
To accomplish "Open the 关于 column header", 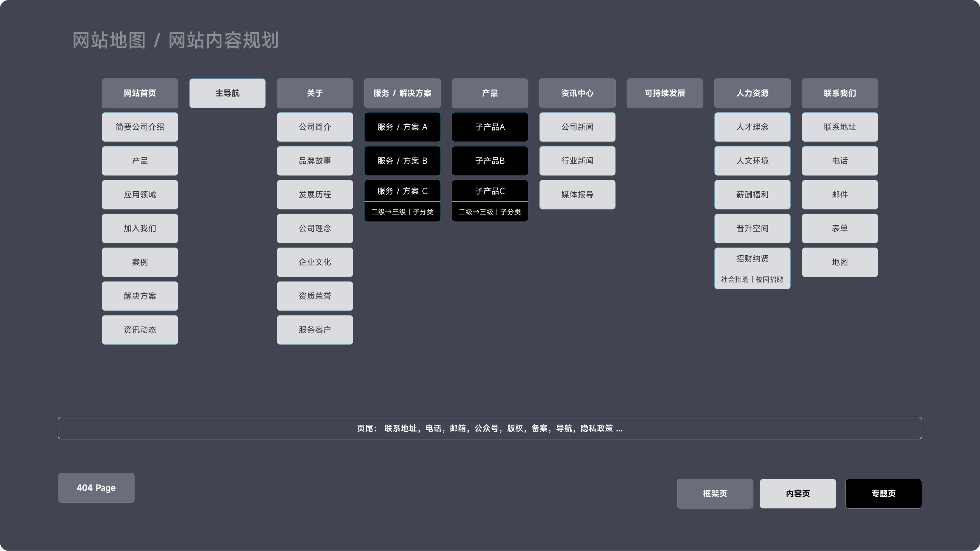I will (x=315, y=93).
